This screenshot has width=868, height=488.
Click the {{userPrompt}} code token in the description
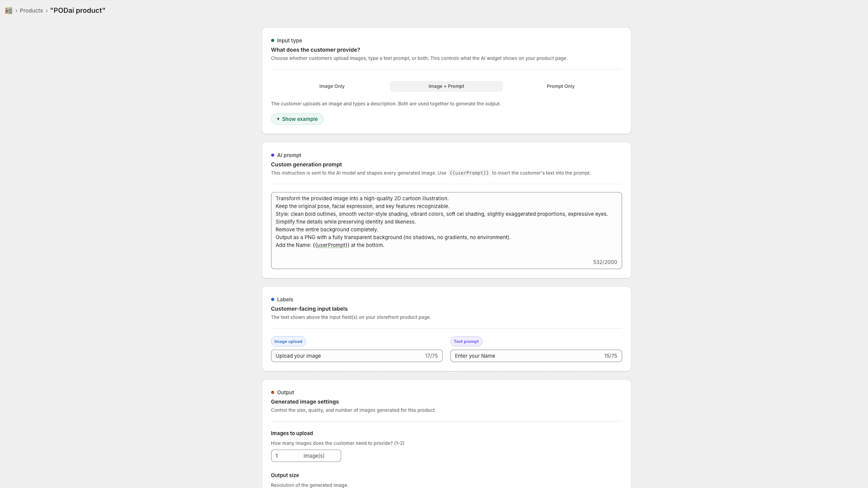tap(469, 173)
